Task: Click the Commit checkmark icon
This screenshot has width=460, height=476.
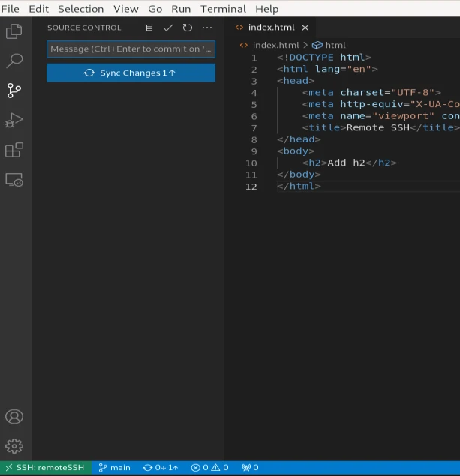Action: click(x=168, y=28)
